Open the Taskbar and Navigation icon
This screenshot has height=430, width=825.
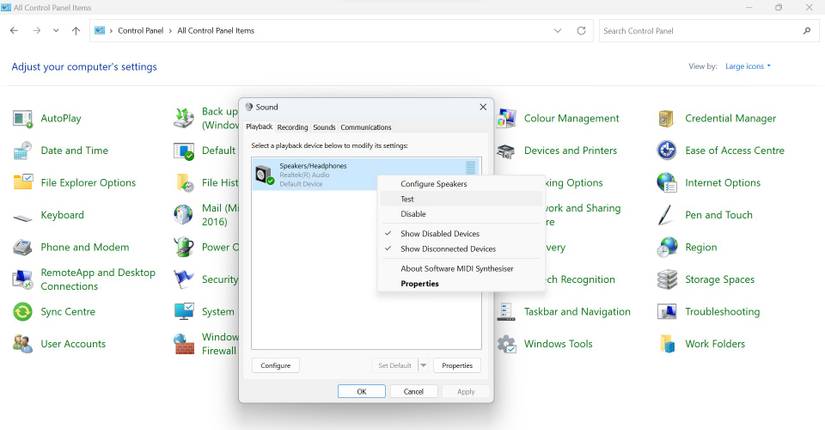[x=506, y=312]
